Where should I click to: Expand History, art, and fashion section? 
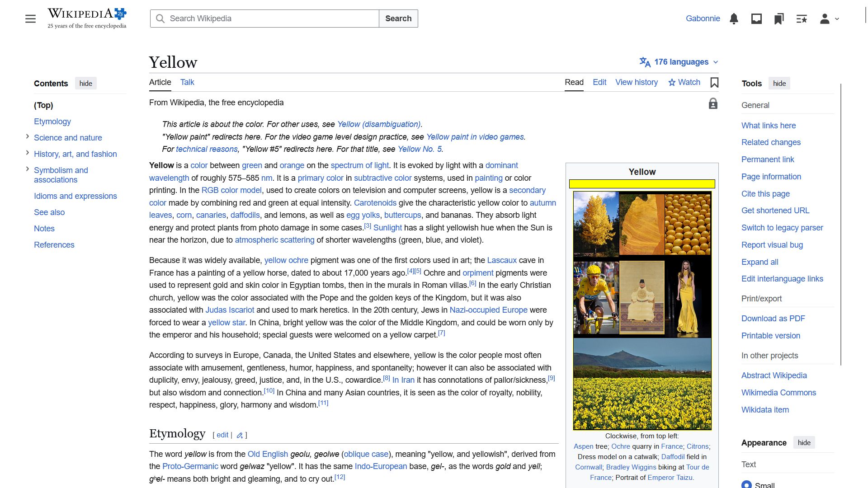click(x=28, y=153)
